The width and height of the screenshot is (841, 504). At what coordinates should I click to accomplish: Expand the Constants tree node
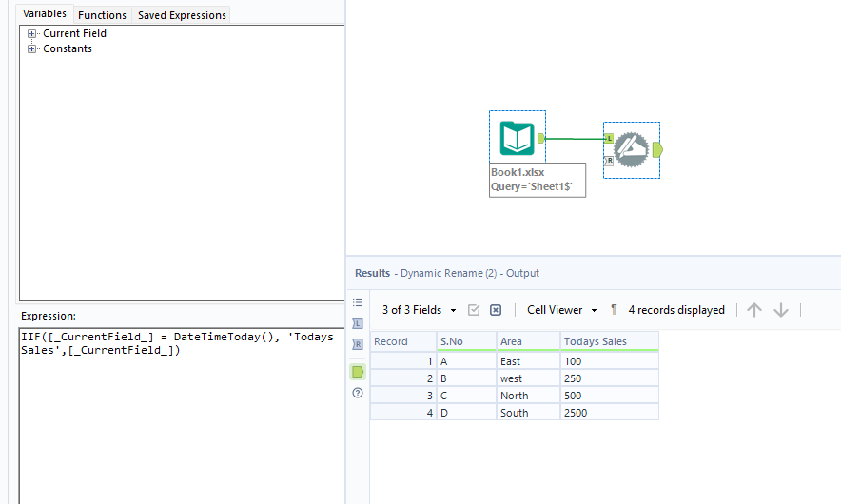(x=31, y=48)
